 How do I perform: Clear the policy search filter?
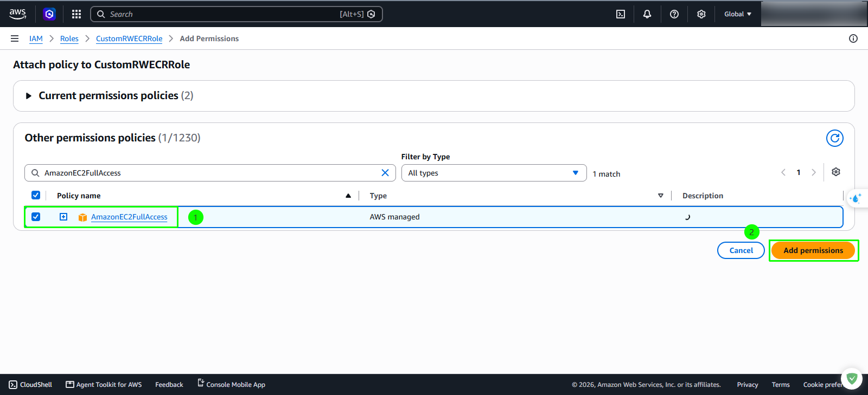click(x=385, y=173)
